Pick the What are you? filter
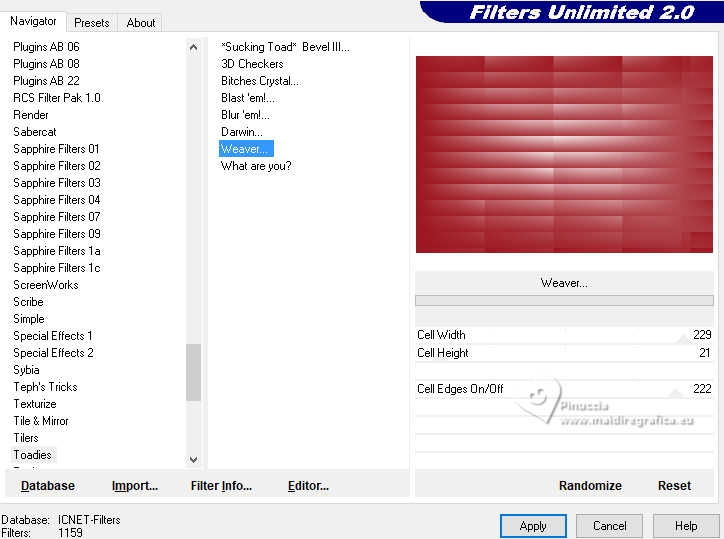 pyautogui.click(x=256, y=166)
